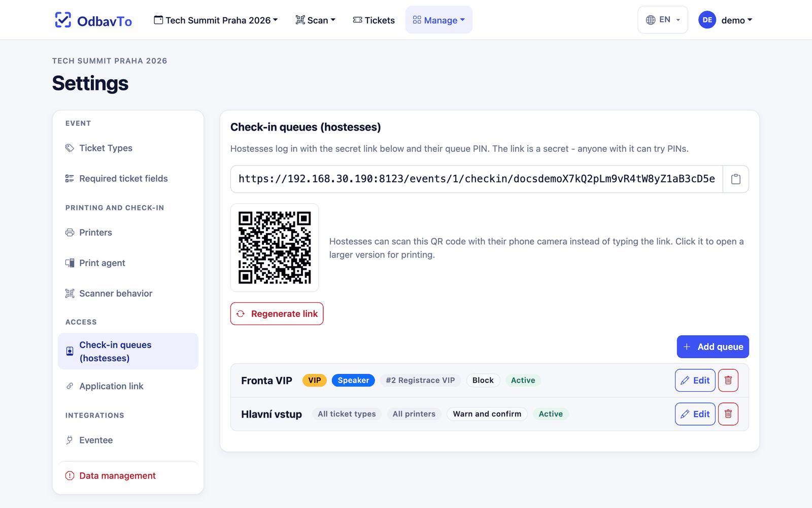Click the Add queue button
The width and height of the screenshot is (812, 508).
[x=713, y=346]
